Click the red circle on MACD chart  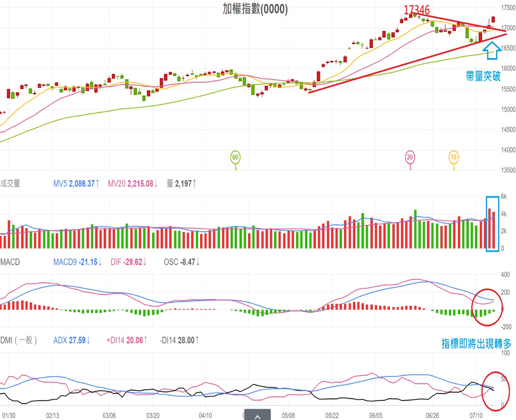pos(487,307)
